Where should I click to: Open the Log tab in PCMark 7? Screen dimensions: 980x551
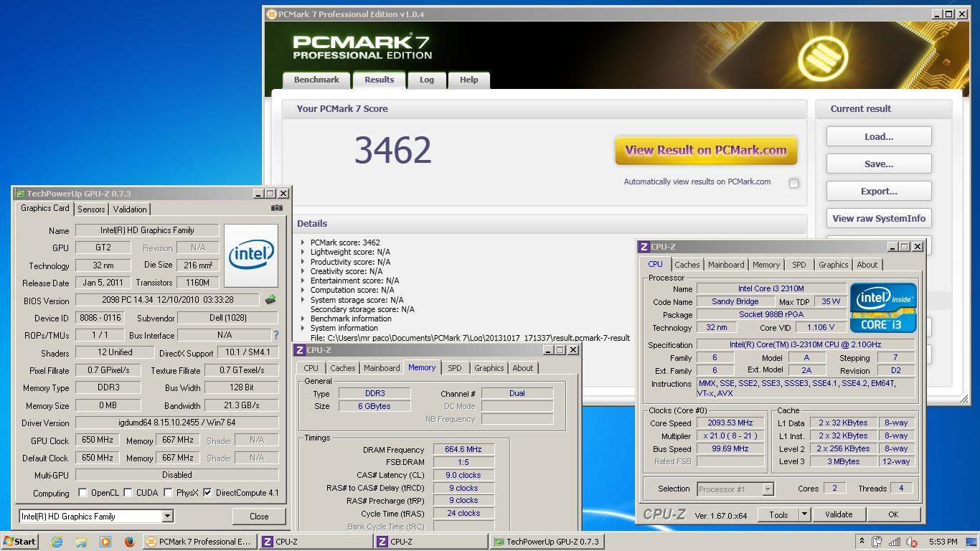(427, 80)
